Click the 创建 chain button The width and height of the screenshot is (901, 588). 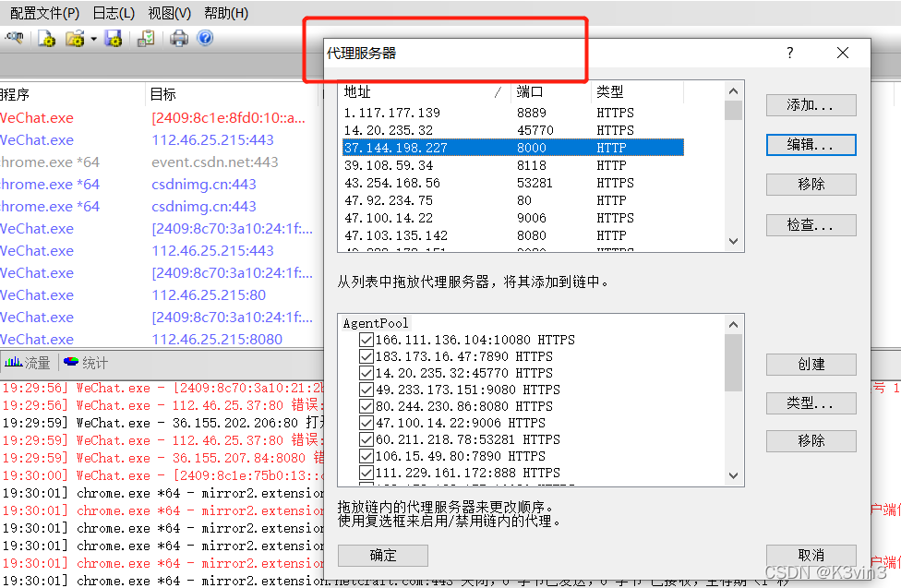tap(811, 365)
